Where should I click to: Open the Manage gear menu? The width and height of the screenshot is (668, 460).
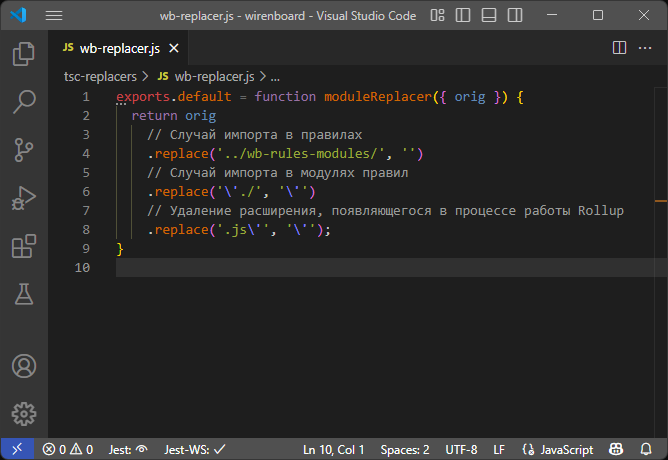point(24,414)
